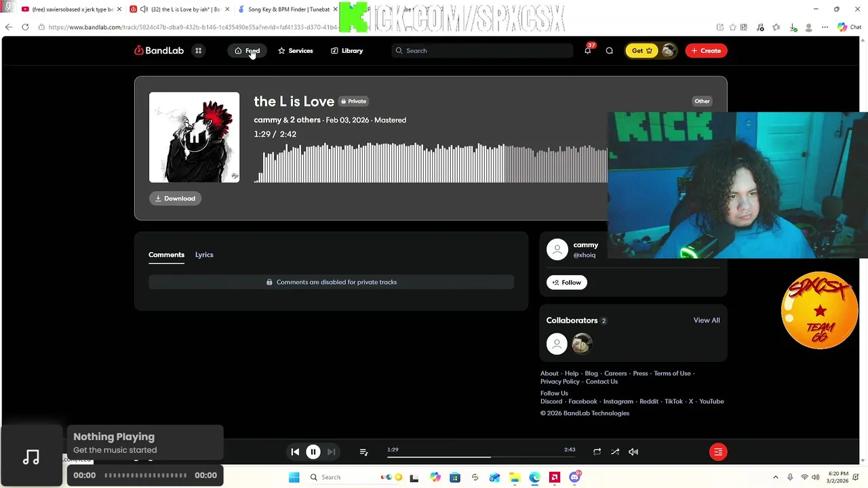868x488 pixels.
Task: Open File Explorer from the taskbar
Action: 515,477
